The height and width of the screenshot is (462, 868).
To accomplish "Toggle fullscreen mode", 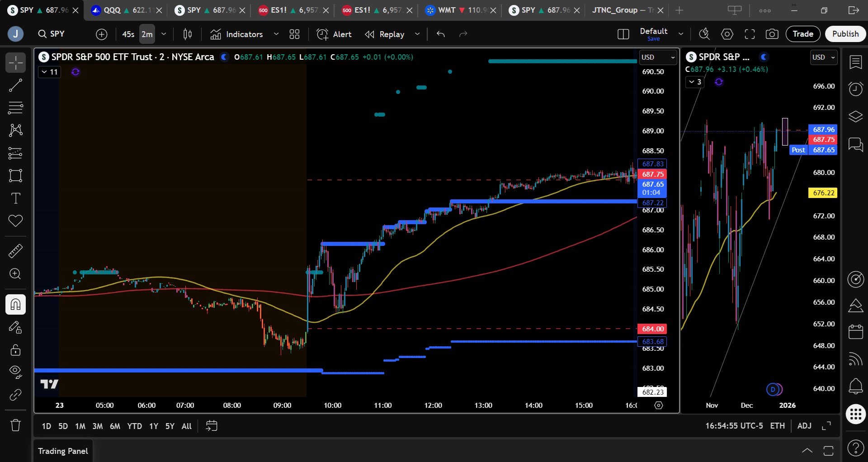I will click(750, 34).
